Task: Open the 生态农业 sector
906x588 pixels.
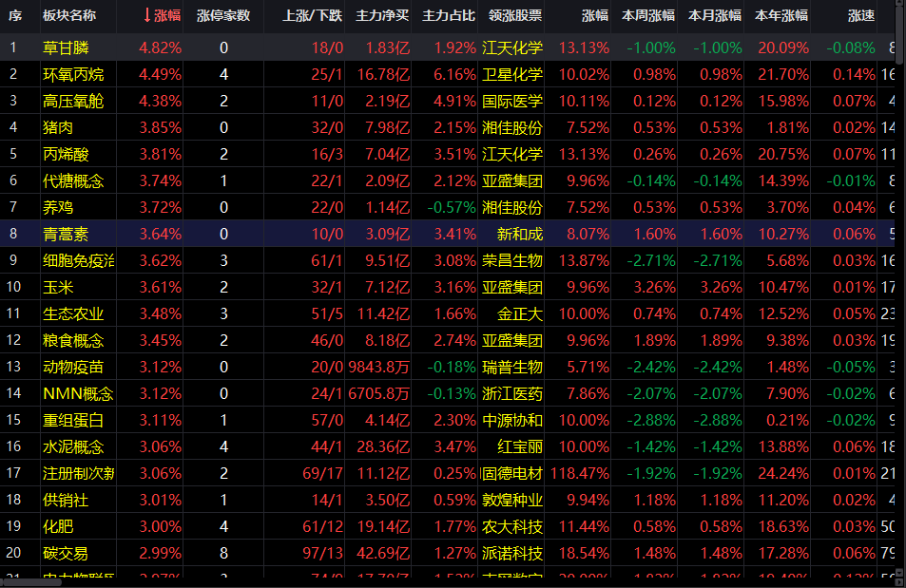Action: (x=73, y=313)
